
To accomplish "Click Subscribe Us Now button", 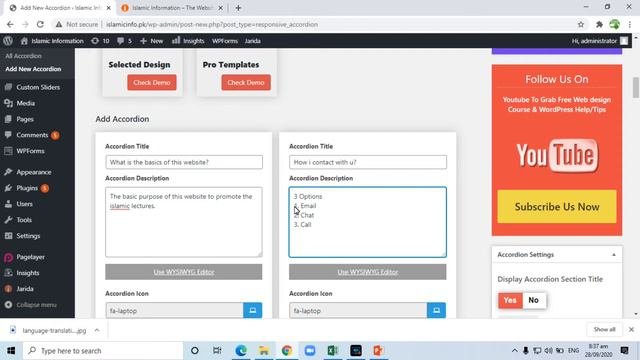I will [557, 207].
